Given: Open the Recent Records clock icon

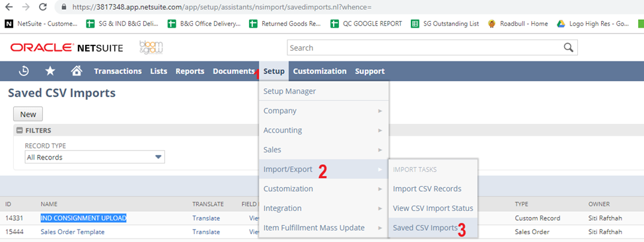Looking at the screenshot, I should (x=24, y=71).
